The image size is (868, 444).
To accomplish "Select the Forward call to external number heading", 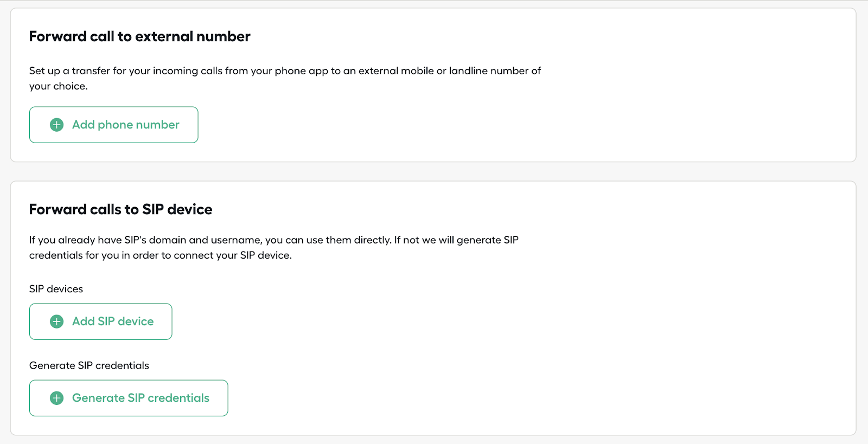I will (x=139, y=36).
